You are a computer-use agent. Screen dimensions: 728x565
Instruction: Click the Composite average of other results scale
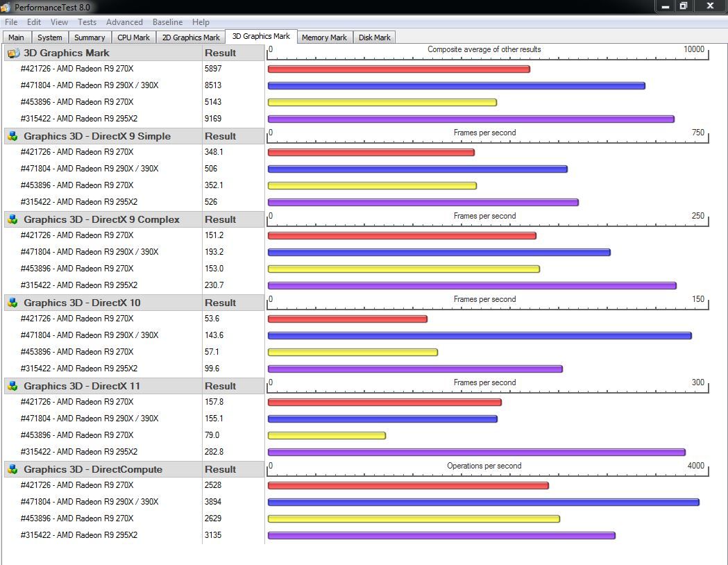coord(488,53)
